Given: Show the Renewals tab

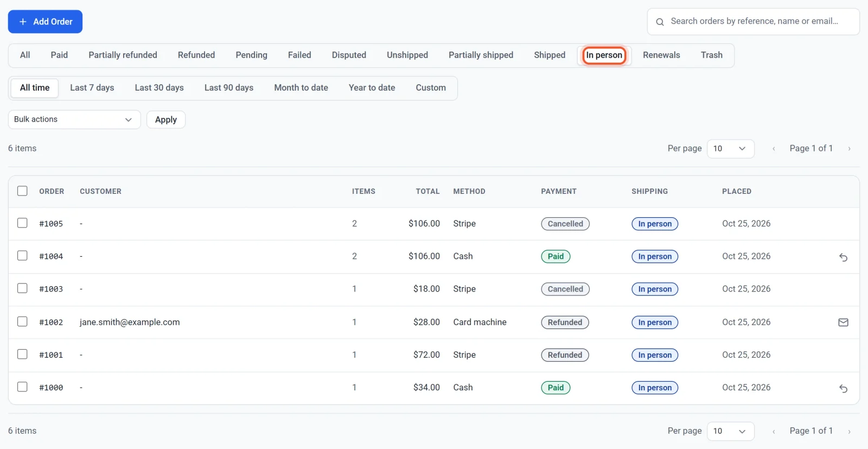Looking at the screenshot, I should tap(661, 55).
